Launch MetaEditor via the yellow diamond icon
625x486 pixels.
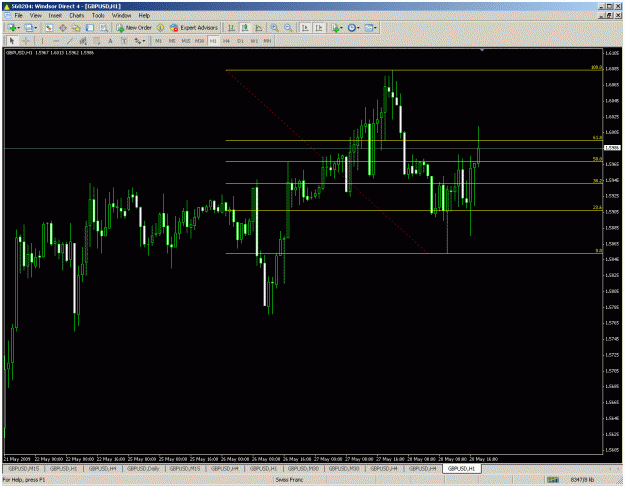[x=160, y=28]
